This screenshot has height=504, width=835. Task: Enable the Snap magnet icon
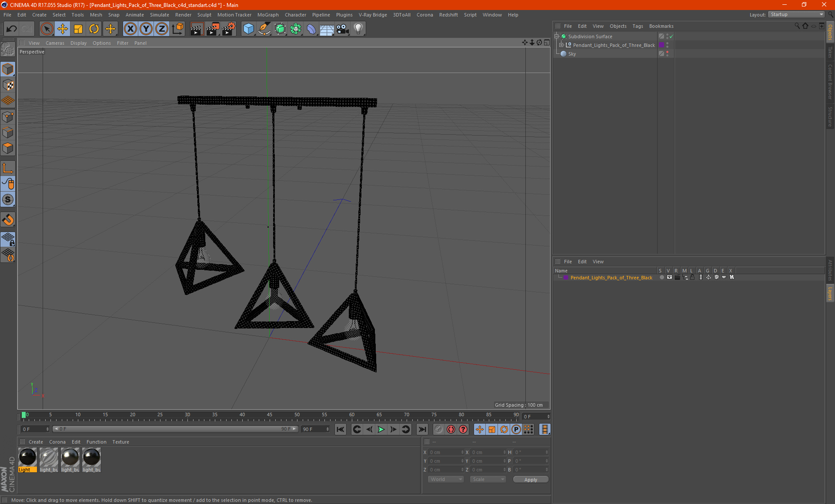tap(8, 220)
